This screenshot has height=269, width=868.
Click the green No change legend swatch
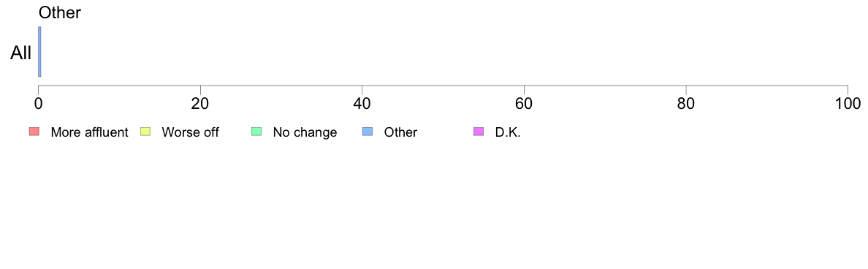coord(256,132)
